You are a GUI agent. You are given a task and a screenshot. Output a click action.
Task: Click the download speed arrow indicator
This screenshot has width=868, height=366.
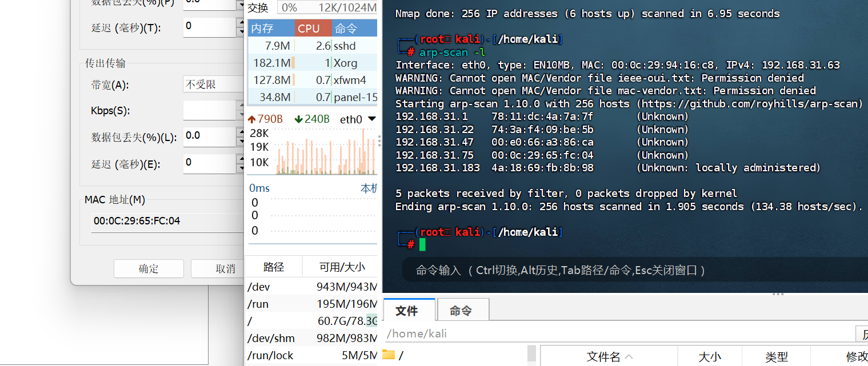(x=298, y=119)
